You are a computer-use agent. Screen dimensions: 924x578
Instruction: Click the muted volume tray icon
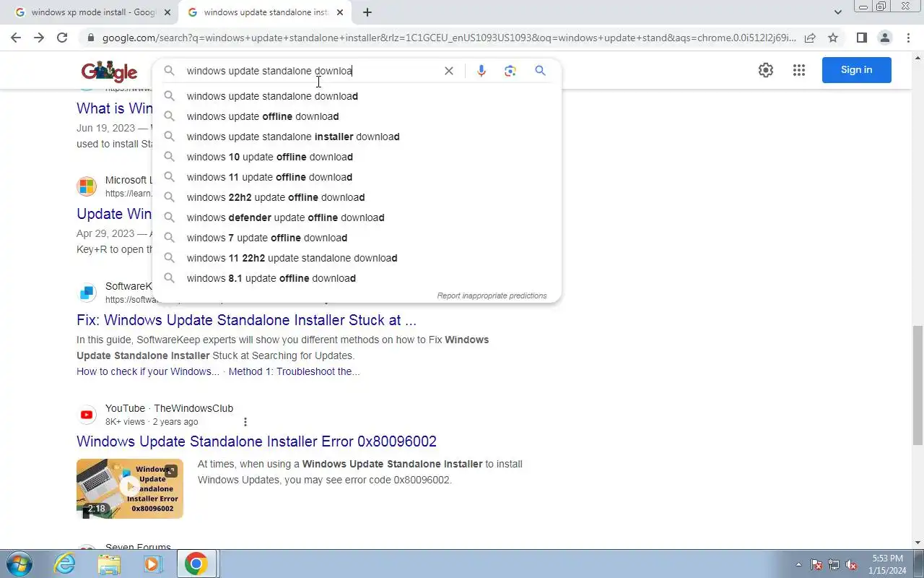pos(852,564)
